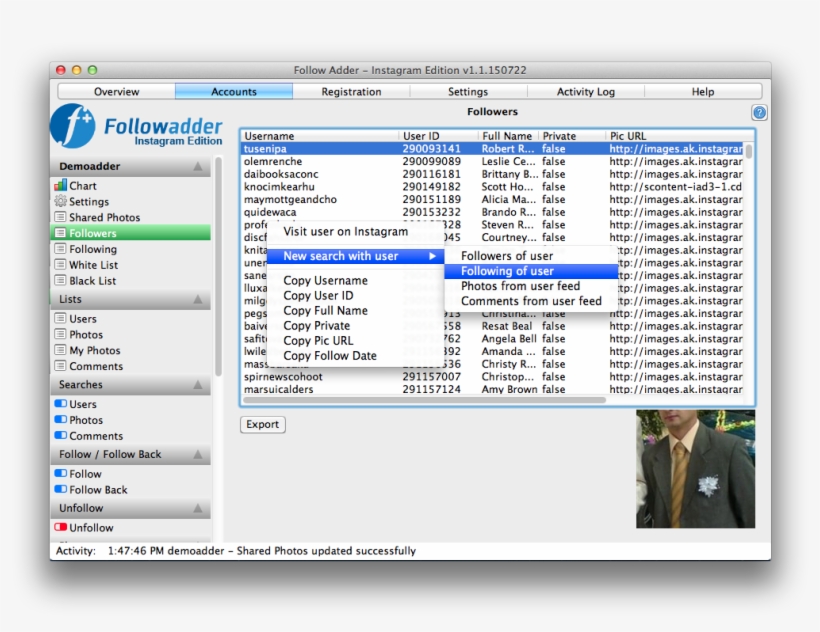Image resolution: width=820 pixels, height=632 pixels.
Task: Select Followers of user submenu item
Action: 531,256
